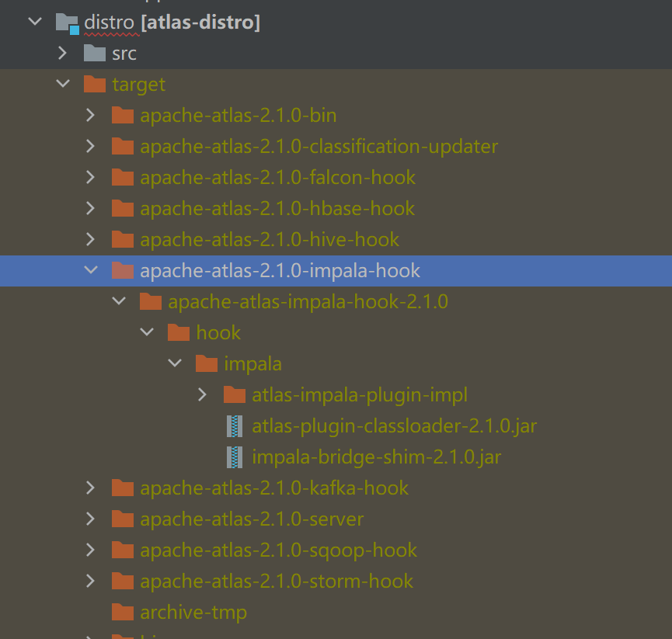Collapse the impala folder chevron
The image size is (672, 639).
pos(175,363)
